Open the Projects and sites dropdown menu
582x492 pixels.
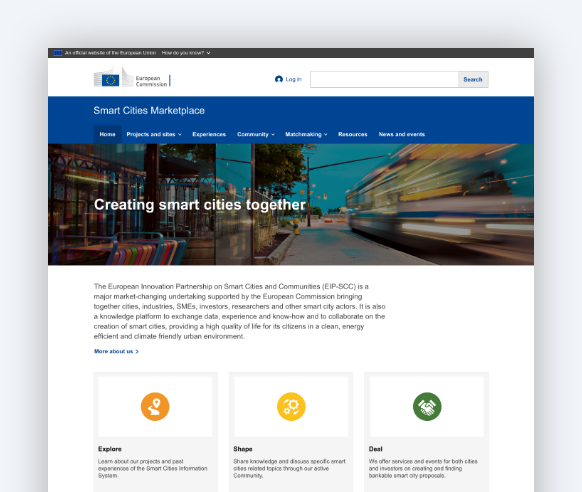point(154,134)
